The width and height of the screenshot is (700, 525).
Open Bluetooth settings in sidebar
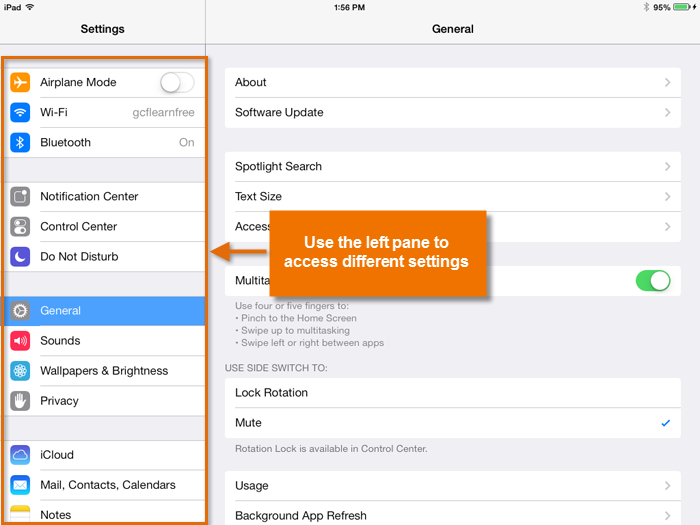click(105, 142)
